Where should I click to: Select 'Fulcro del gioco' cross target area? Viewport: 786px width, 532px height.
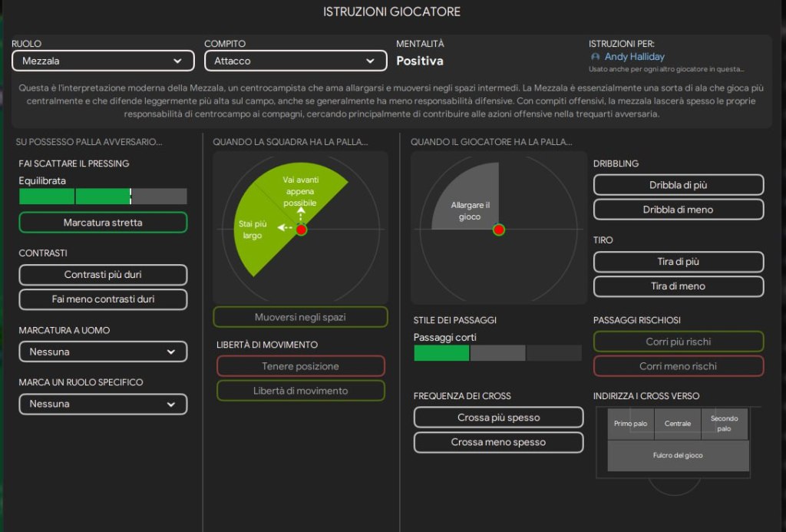[x=678, y=455]
